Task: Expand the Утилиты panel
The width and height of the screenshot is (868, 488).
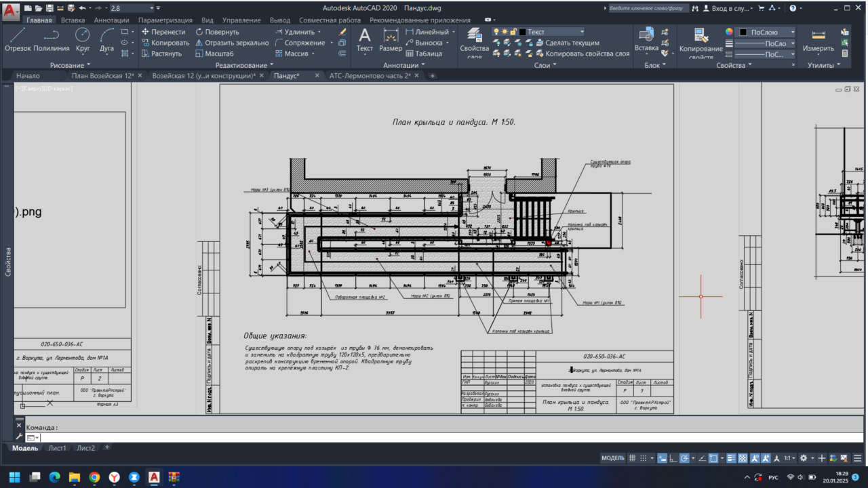Action: pyautogui.click(x=825, y=65)
